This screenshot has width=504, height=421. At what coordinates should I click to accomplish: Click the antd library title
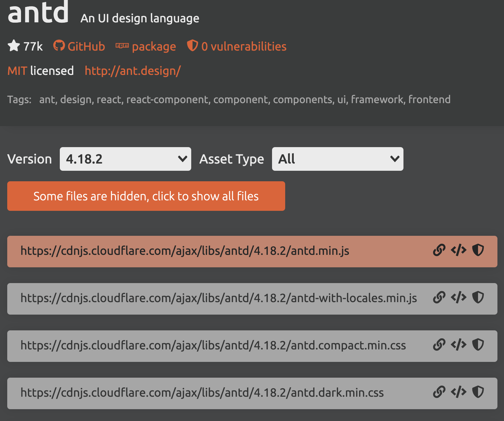(38, 12)
